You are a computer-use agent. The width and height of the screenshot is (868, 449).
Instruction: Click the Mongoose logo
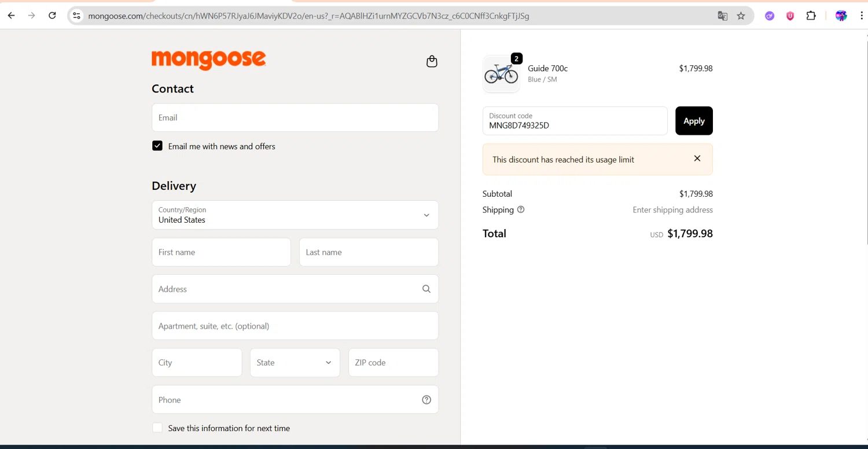pyautogui.click(x=209, y=60)
